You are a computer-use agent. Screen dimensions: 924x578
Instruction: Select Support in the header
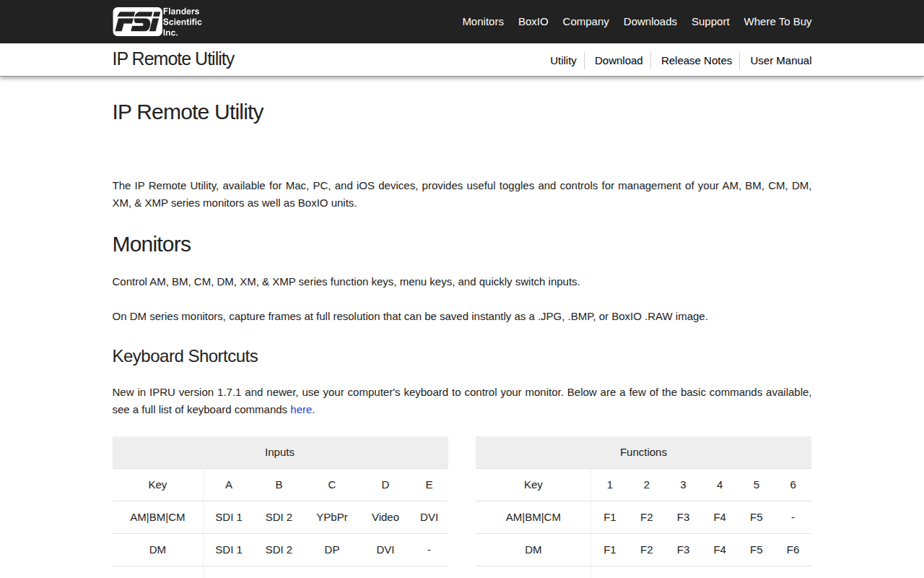[x=710, y=22]
